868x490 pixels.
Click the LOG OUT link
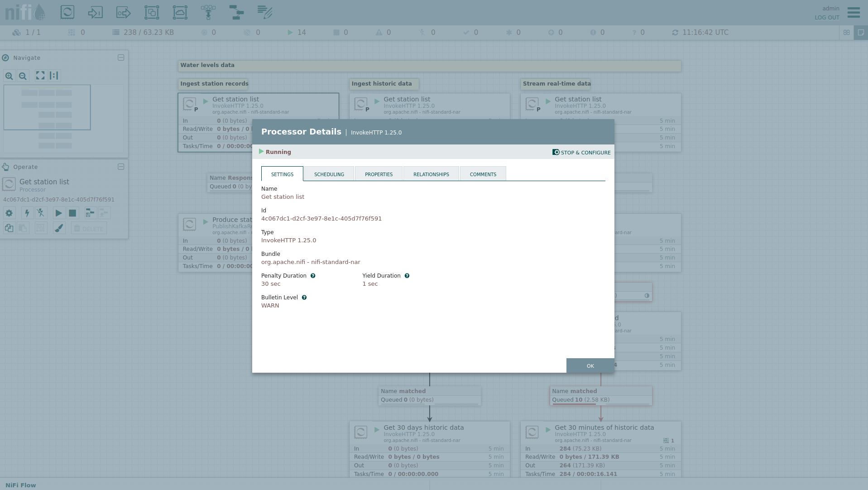[x=827, y=18]
